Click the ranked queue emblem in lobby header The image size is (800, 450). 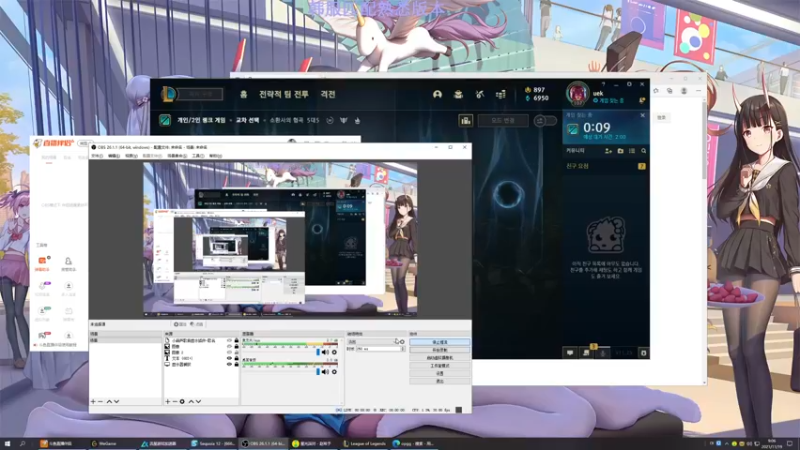click(165, 120)
